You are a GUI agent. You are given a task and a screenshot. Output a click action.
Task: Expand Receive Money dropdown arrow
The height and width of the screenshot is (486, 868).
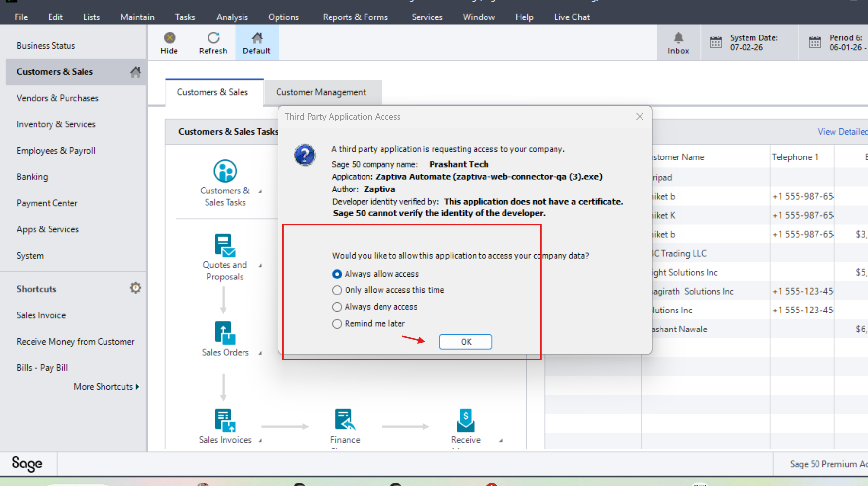click(501, 441)
